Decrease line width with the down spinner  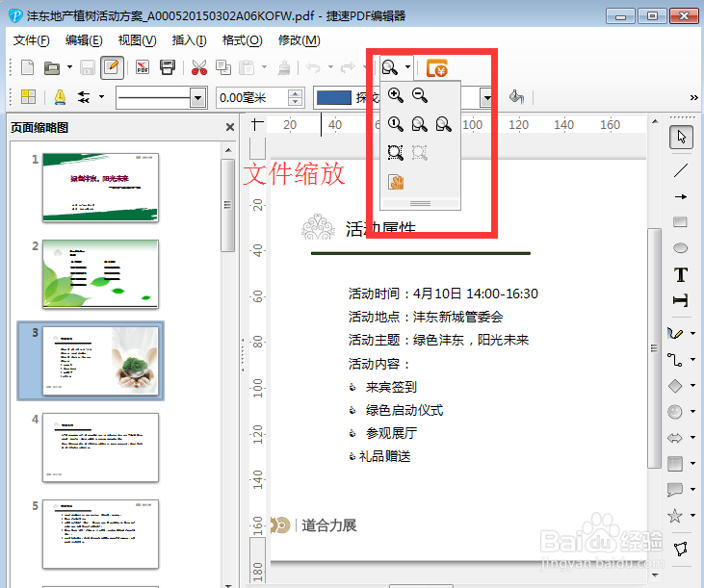(x=296, y=102)
